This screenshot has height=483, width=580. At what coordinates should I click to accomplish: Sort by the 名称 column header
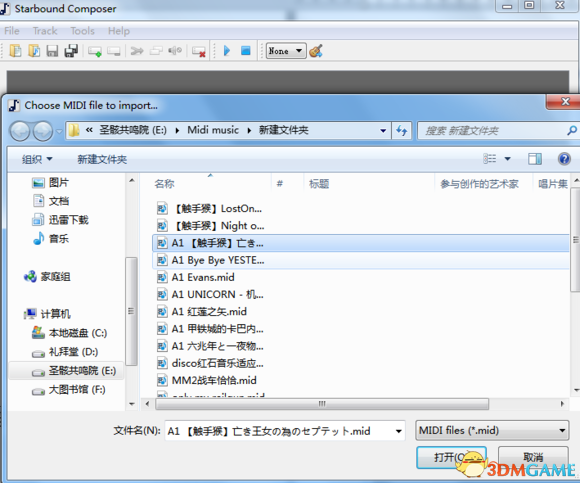(211, 184)
